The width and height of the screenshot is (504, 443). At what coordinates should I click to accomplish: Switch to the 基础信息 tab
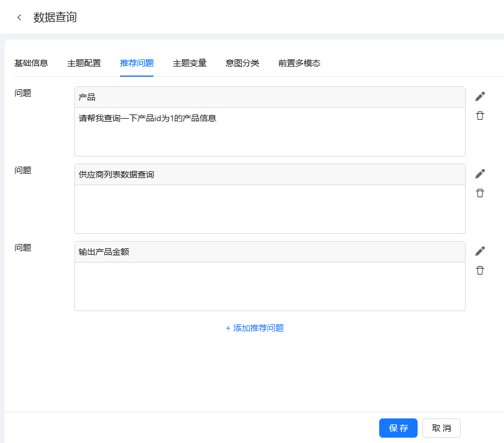point(31,63)
